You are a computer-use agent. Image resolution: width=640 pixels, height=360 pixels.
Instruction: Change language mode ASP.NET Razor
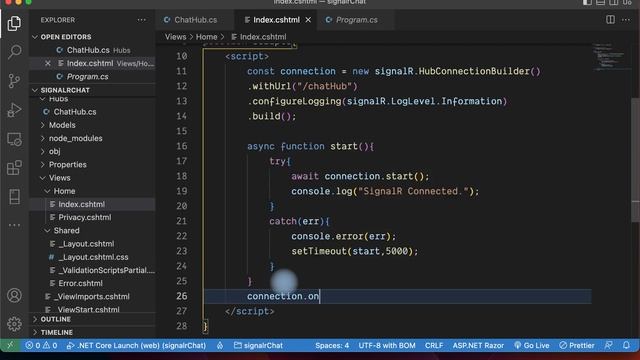478,345
